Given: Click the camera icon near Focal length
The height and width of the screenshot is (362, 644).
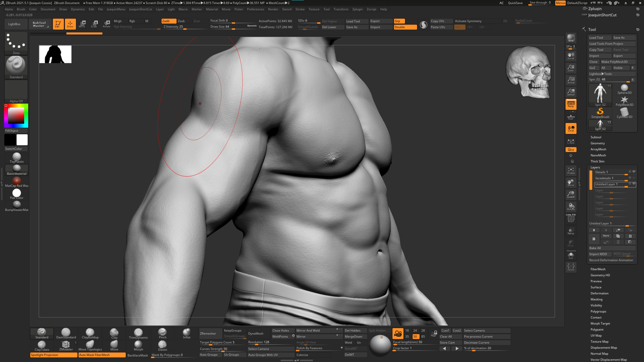Looking at the screenshot, I should click(x=398, y=334).
